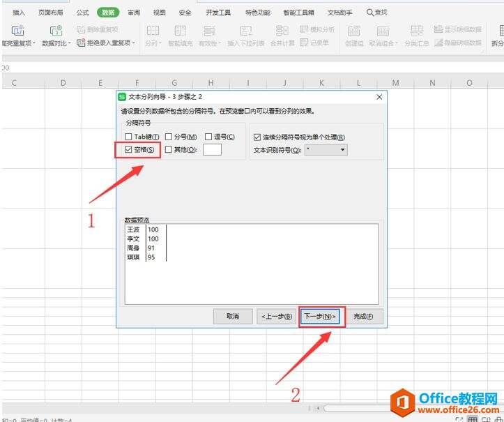Expand the 拒绝录入重复项 dropdown arrow
The height and width of the screenshot is (422, 504).
pos(133,43)
